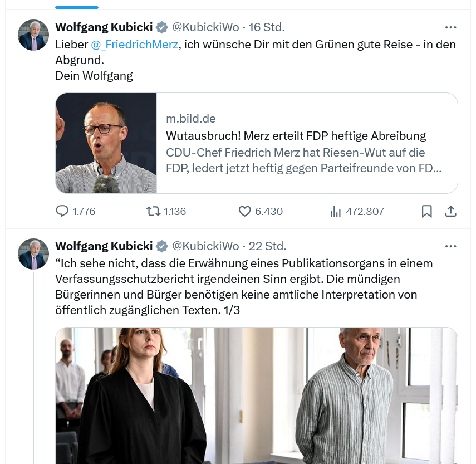Click the Wolfgang Kubicki name on second tweet

tap(104, 246)
